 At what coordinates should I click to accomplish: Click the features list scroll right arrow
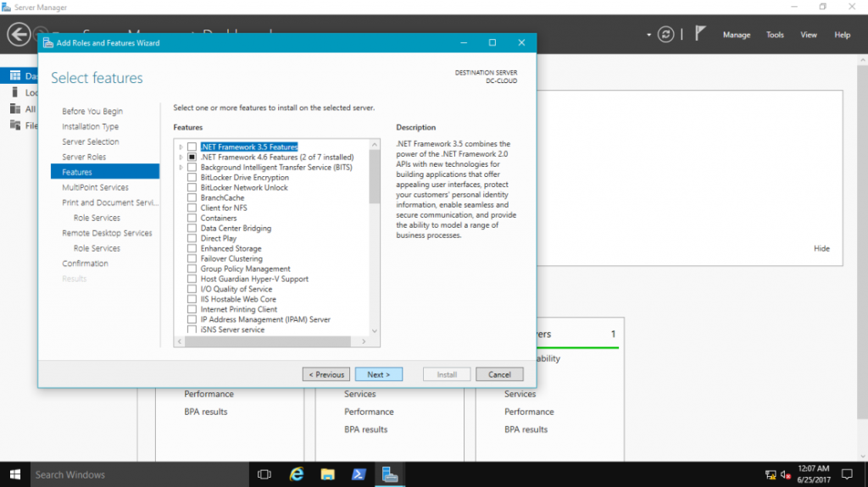[364, 341]
